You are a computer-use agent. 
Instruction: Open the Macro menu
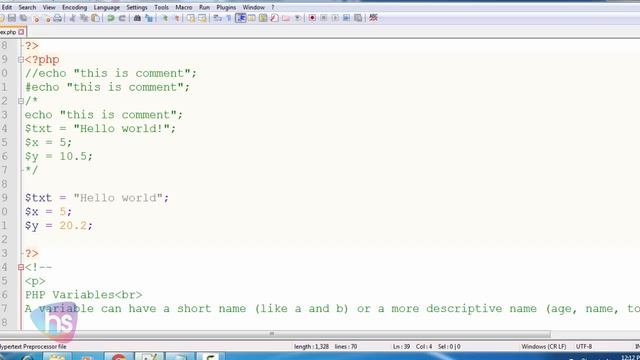point(184,7)
